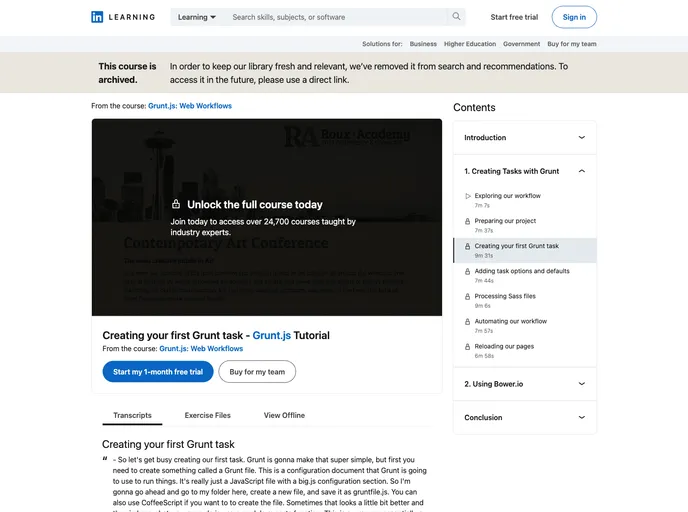The image size is (688, 512).
Task: Click the lock icon beside Preparing our project
Action: 467,221
